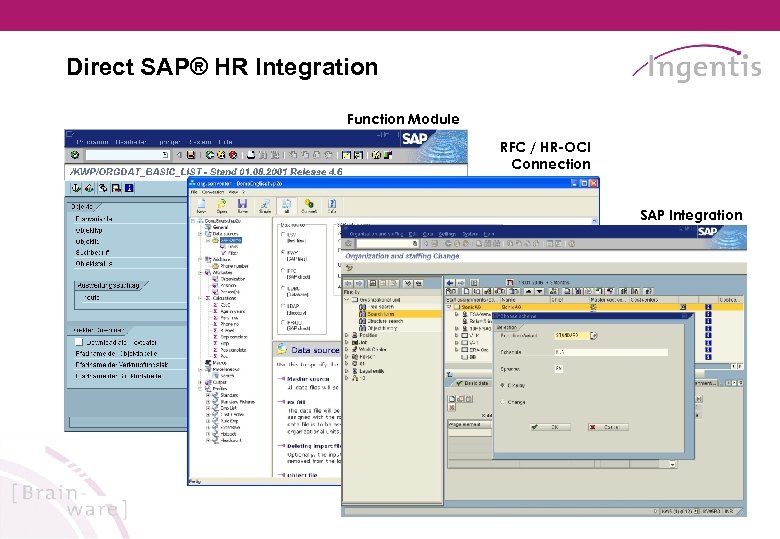Select the RFC (SAP direct) radio button

283,270
